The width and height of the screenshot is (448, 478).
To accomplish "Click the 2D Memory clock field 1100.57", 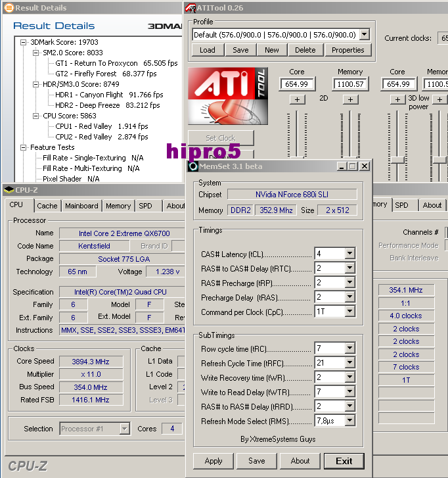I will tap(350, 84).
